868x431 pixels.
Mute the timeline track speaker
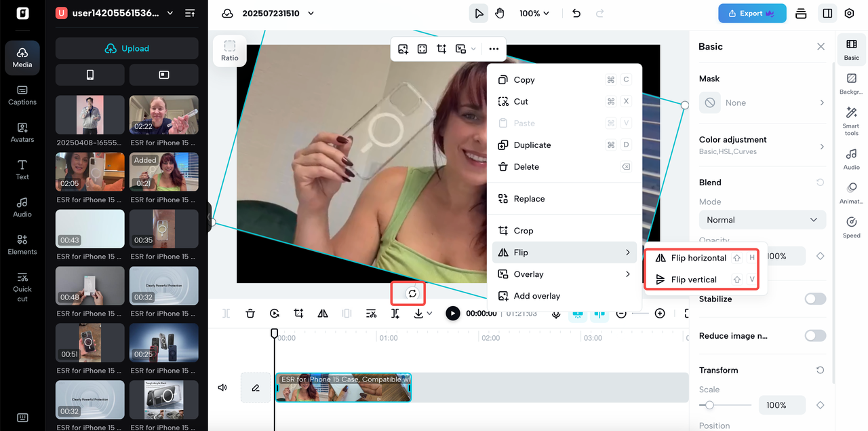[x=222, y=388]
